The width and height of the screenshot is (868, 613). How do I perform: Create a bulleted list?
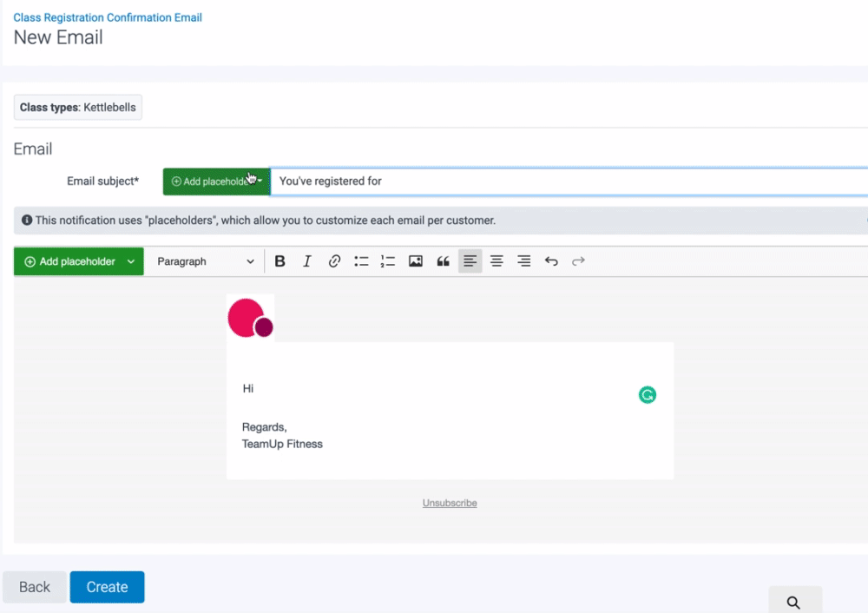pyautogui.click(x=361, y=261)
